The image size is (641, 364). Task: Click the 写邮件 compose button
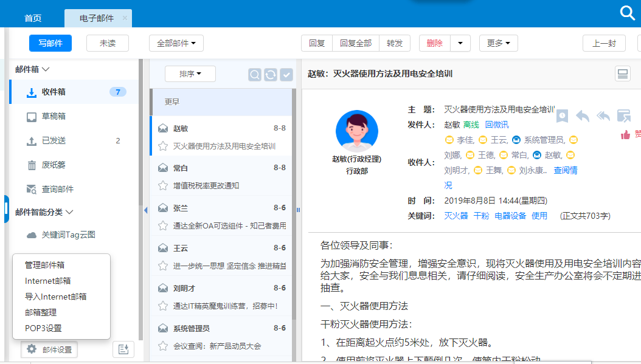(x=50, y=43)
